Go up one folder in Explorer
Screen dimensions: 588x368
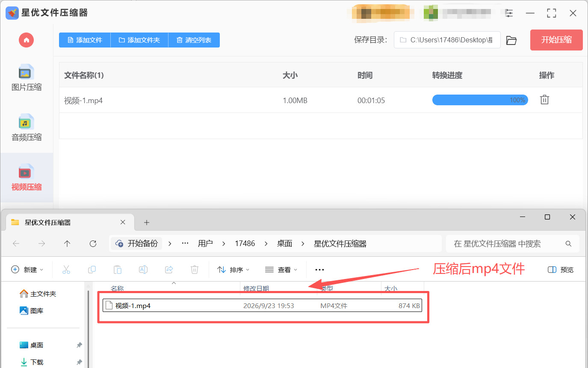click(x=67, y=243)
